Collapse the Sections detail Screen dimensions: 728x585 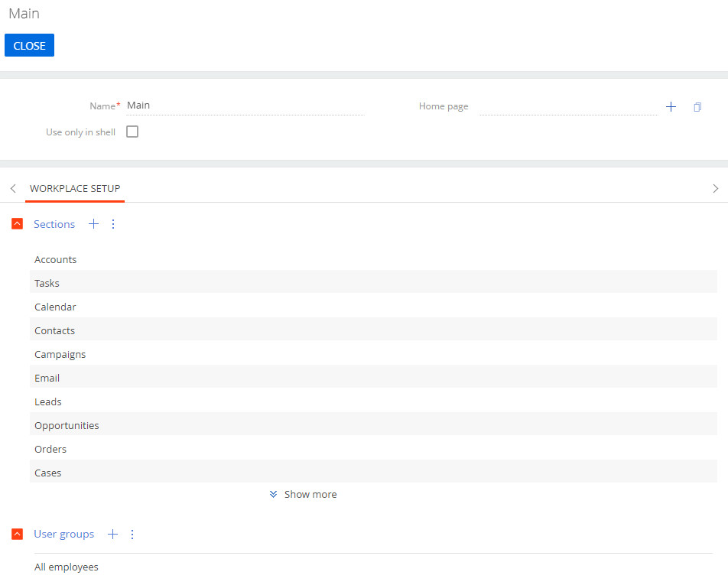(17, 224)
